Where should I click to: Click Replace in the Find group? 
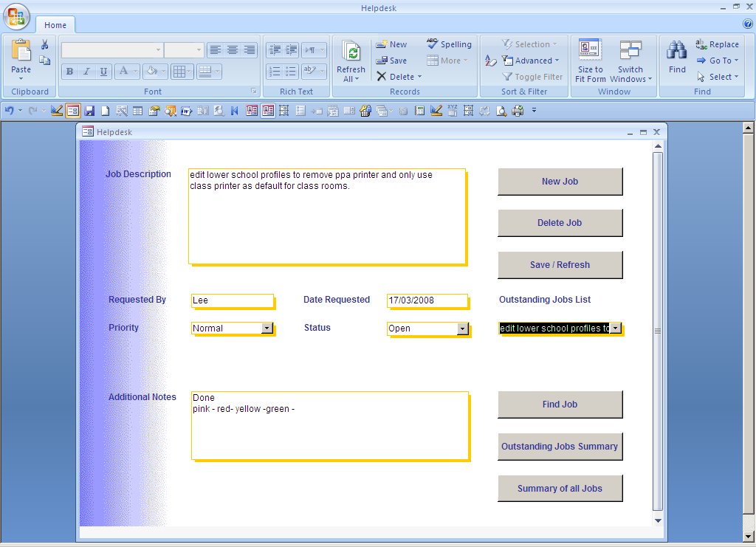pos(718,44)
